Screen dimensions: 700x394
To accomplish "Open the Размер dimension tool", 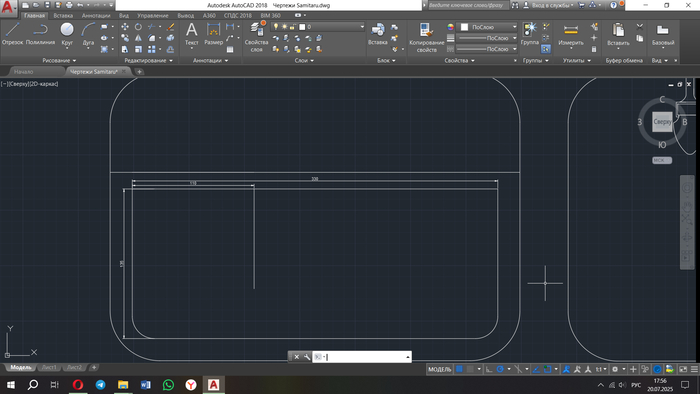I will [x=213, y=33].
